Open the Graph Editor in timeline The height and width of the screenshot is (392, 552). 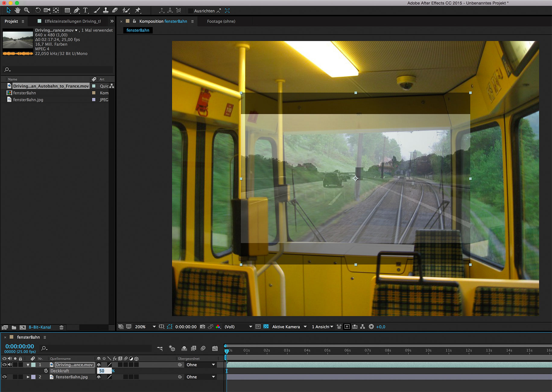coord(215,348)
